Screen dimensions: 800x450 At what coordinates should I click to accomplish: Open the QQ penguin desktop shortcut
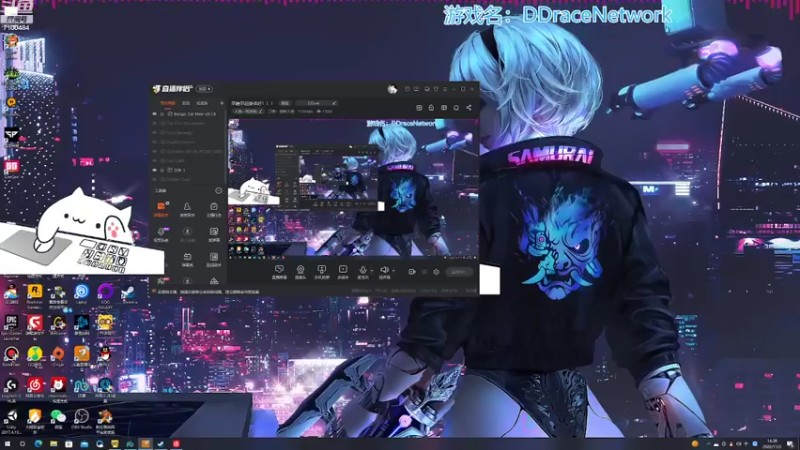(105, 356)
